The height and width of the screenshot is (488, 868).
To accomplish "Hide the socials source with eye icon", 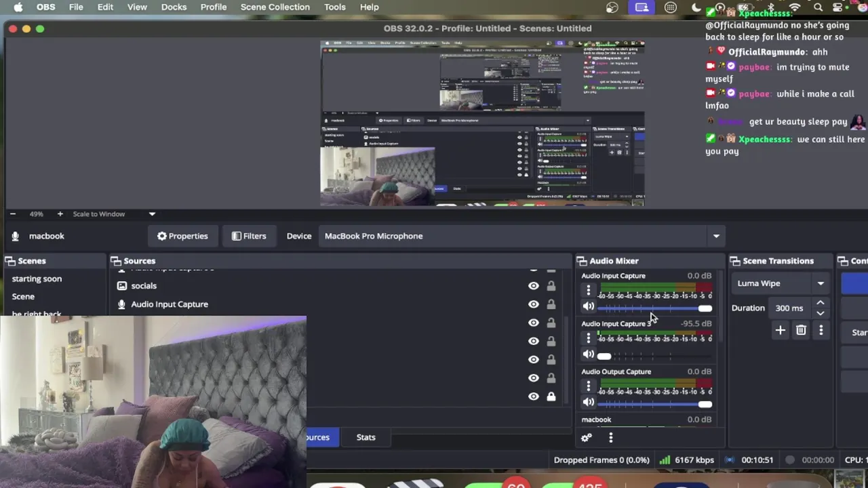I will [x=534, y=286].
